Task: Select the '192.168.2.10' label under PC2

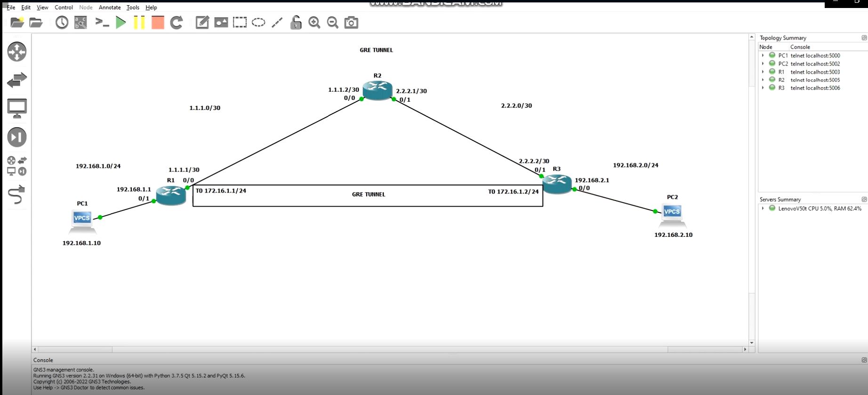Action: [x=673, y=234]
